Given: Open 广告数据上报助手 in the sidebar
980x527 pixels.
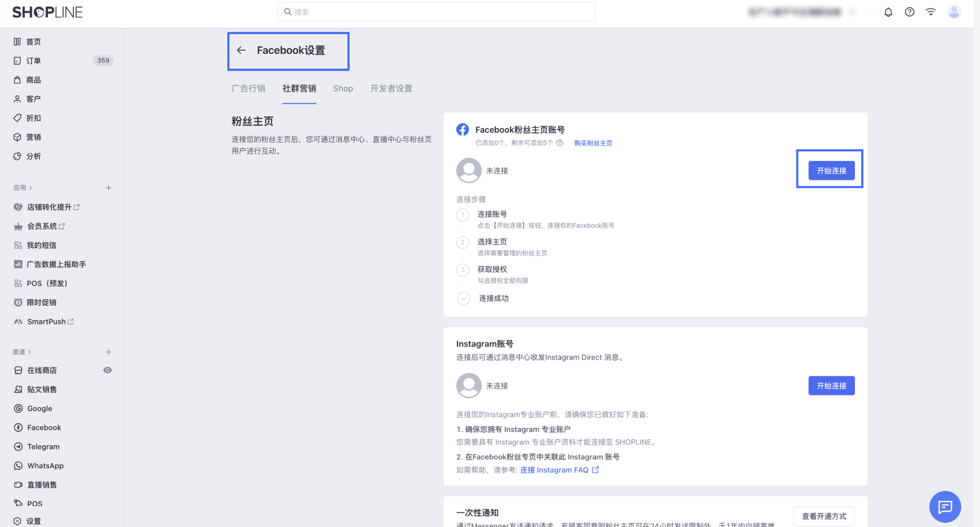Looking at the screenshot, I should 56,265.
